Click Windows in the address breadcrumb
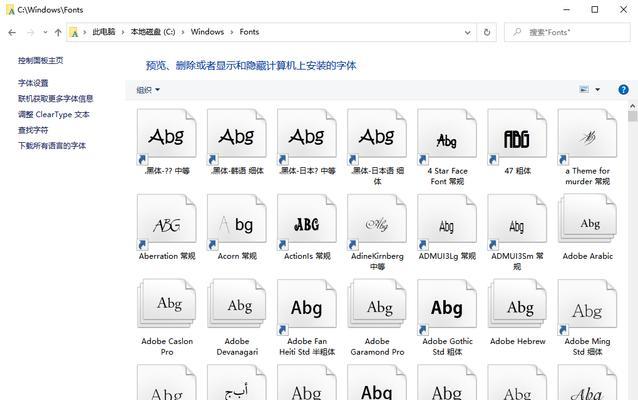638x400 pixels. pos(207,32)
